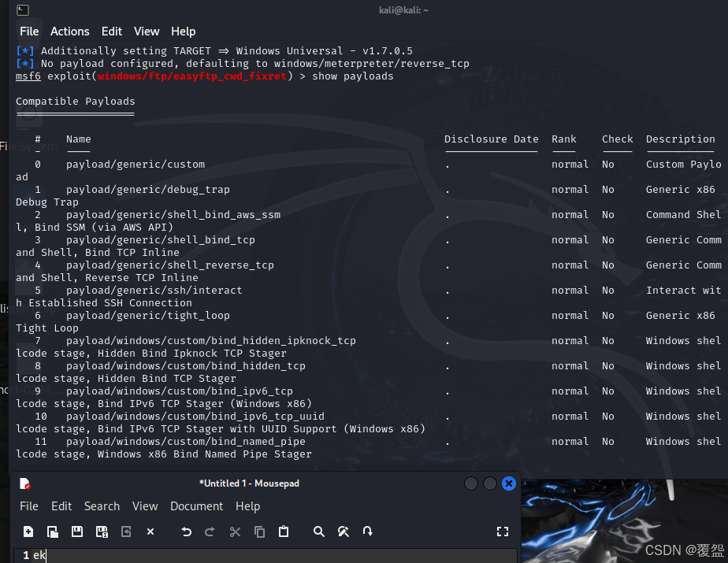Viewport: 728px width, 563px height.
Task: Click the Save As icon in Mousepad toolbar
Action: pyautogui.click(x=102, y=532)
